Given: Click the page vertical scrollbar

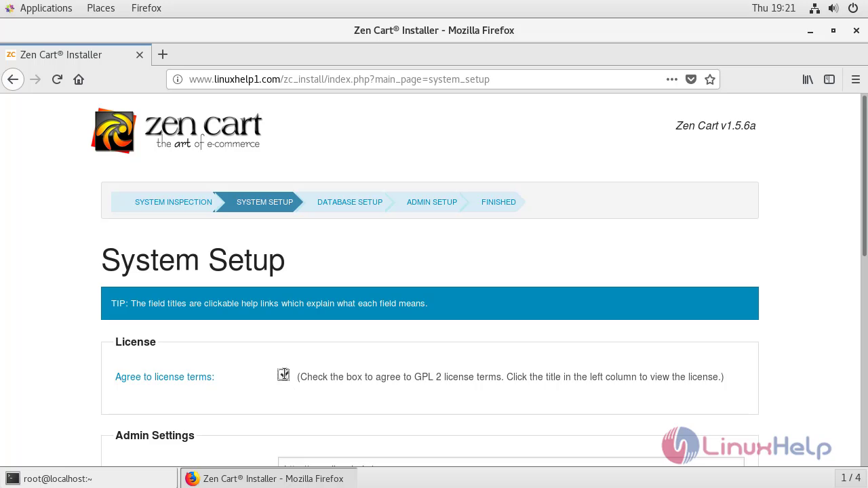Looking at the screenshot, I should coord(864,176).
